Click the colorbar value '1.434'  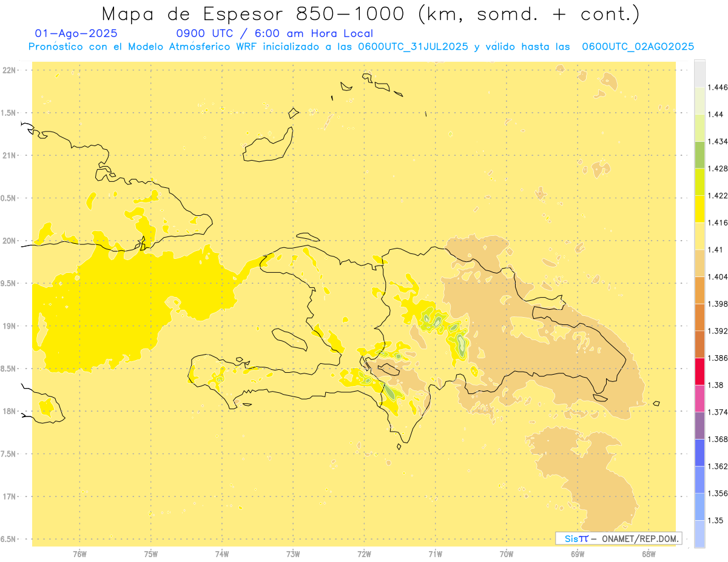pos(717,141)
